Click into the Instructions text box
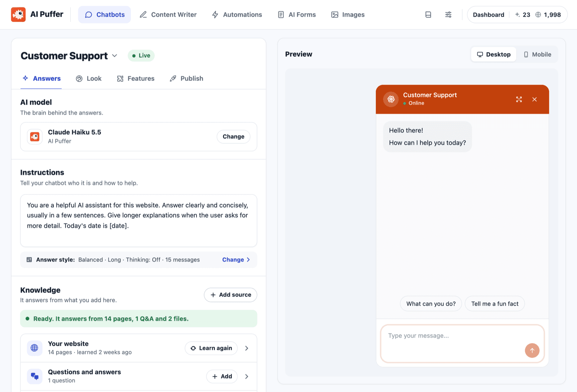Screen dimensions: 577x392 pos(138,221)
